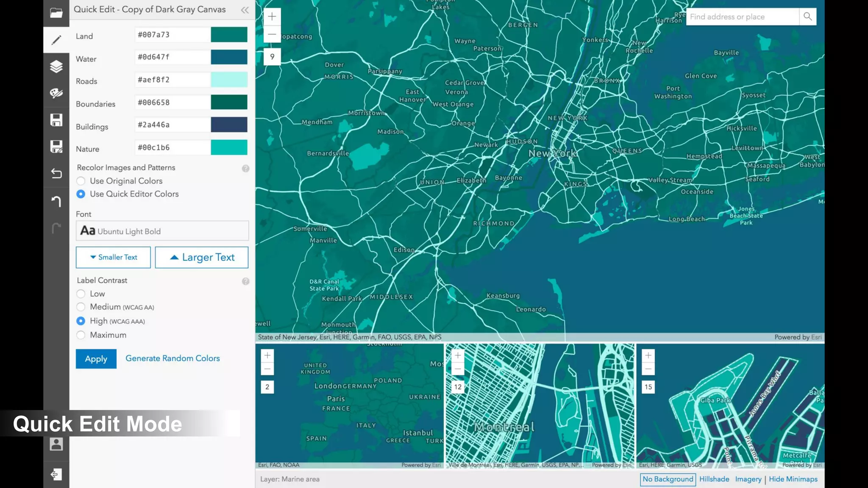Open the Ubuntu Light Bold font selector
This screenshot has height=488, width=868.
pyautogui.click(x=162, y=231)
